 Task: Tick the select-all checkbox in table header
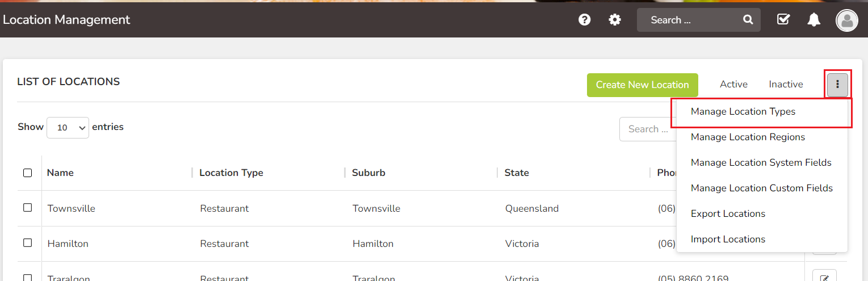27,173
